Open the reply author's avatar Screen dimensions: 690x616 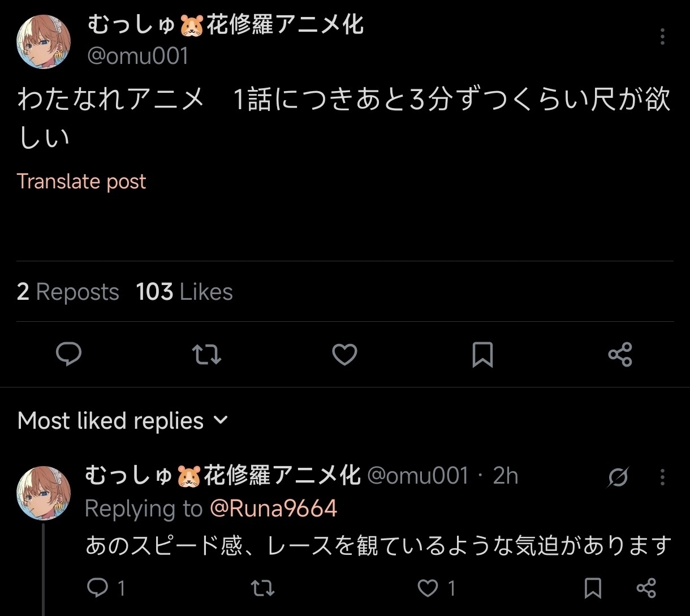click(x=44, y=493)
